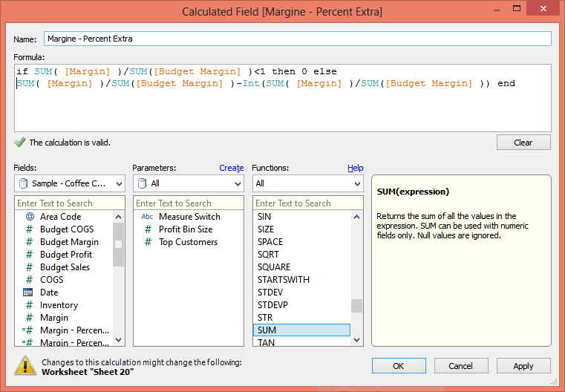Click the number icon beside Inventory
This screenshot has width=565, height=392.
(29, 305)
